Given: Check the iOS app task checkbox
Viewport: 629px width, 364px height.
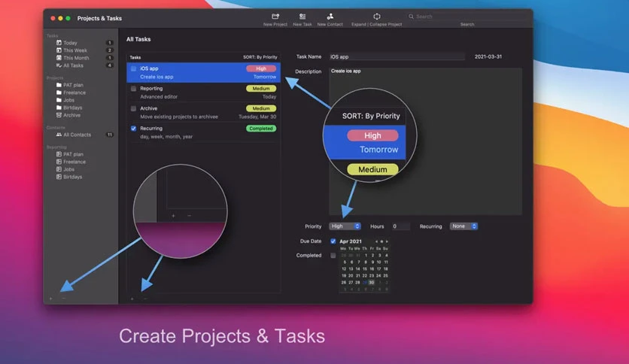Looking at the screenshot, I should click(x=134, y=68).
